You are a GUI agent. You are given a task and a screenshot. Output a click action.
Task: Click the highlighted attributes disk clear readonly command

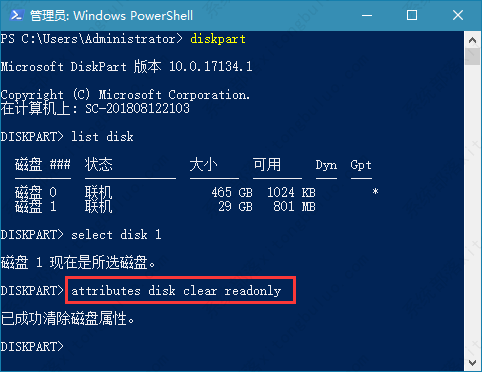[176, 291]
